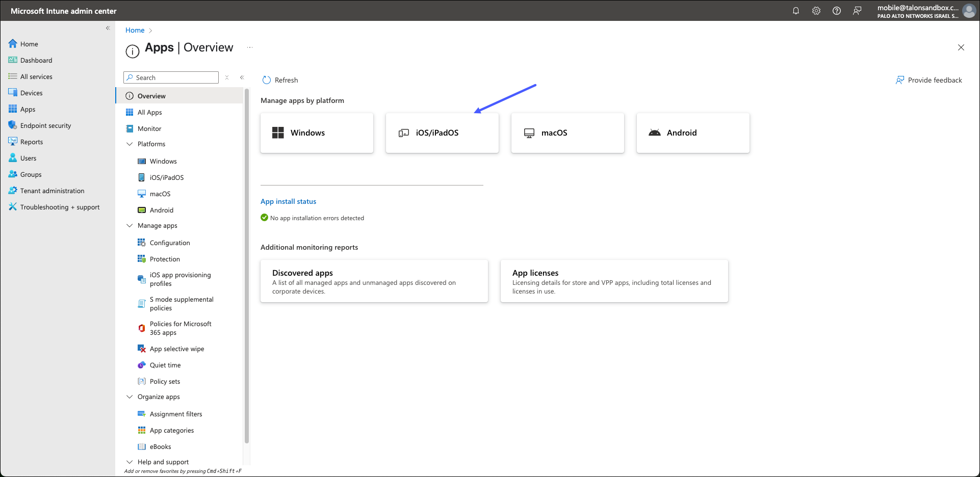
Task: Click the App install status link
Action: (x=288, y=202)
